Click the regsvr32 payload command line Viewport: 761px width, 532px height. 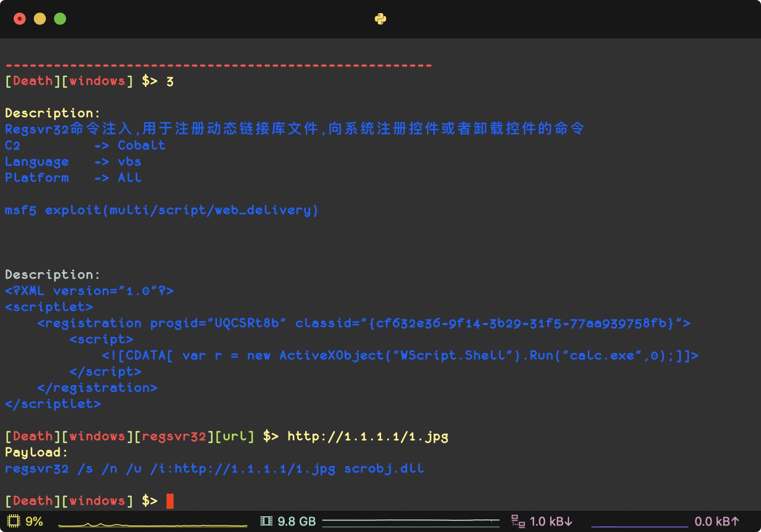click(214, 469)
